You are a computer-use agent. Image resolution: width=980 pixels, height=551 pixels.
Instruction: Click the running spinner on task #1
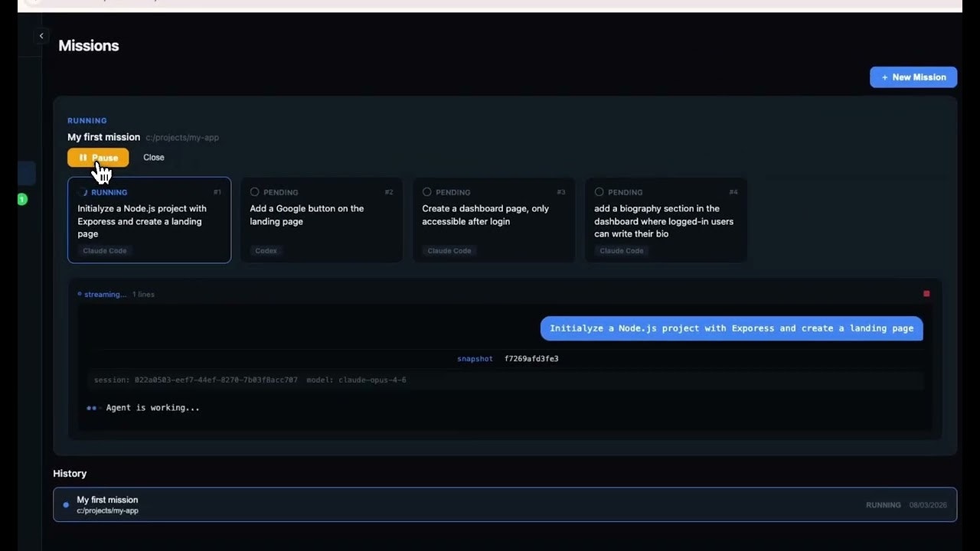point(83,192)
